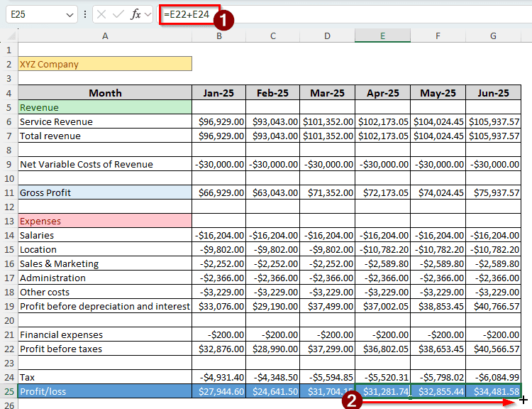
Task: Open the Name Box dropdown arrow
Action: coord(70,14)
